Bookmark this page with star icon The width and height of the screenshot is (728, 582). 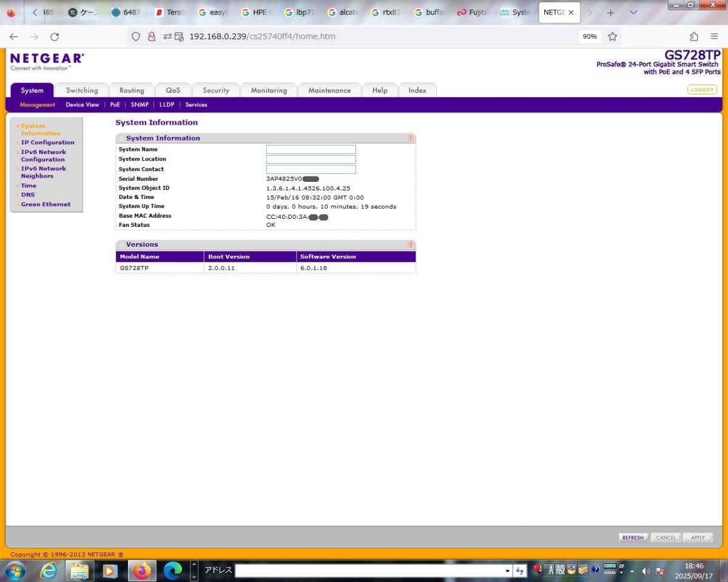[613, 36]
